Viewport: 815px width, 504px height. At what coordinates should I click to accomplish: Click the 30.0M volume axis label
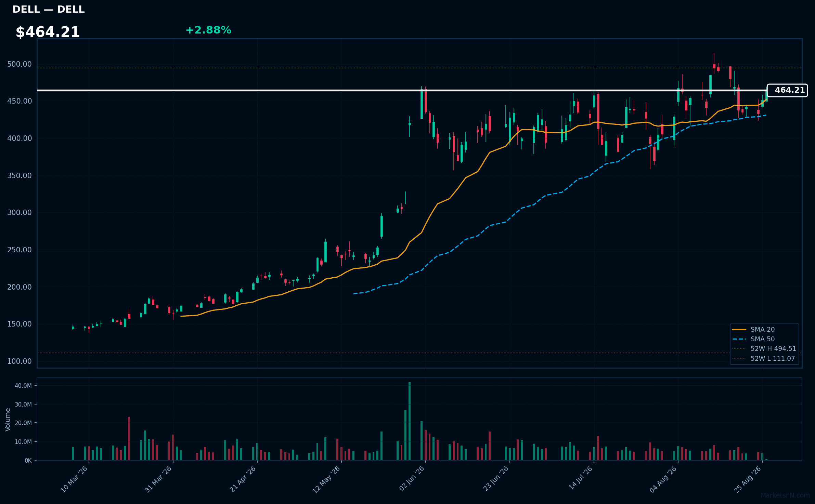23,404
